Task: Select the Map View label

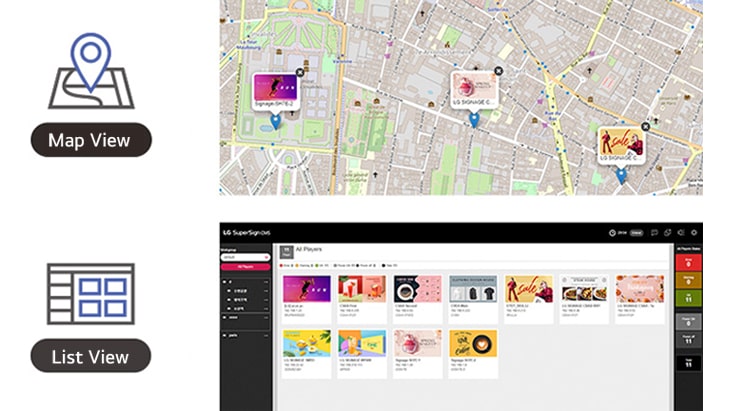Action: [91, 140]
